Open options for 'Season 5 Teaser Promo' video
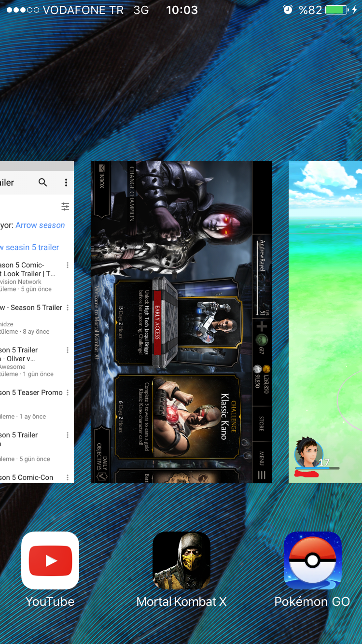The image size is (362, 644). (x=68, y=392)
